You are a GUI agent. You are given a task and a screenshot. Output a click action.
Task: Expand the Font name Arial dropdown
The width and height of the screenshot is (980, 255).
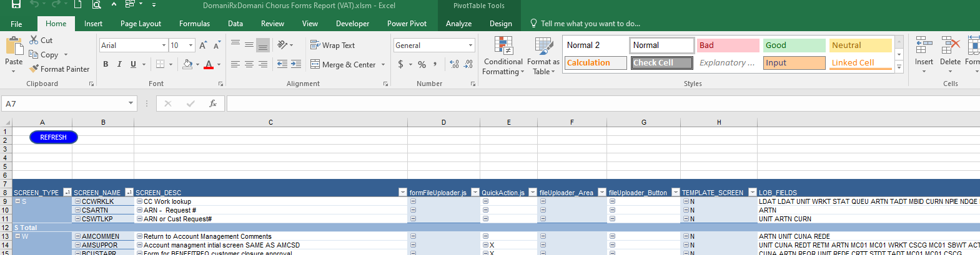tap(164, 46)
